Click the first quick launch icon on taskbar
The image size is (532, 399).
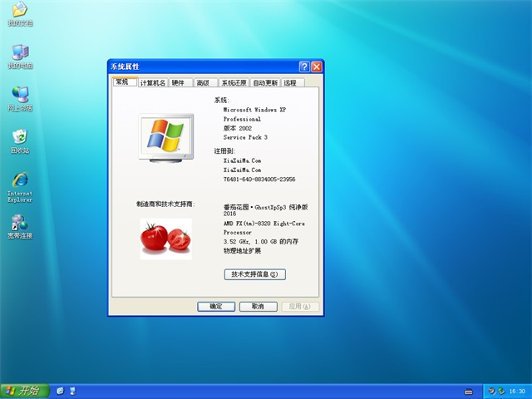pyautogui.click(x=61, y=390)
